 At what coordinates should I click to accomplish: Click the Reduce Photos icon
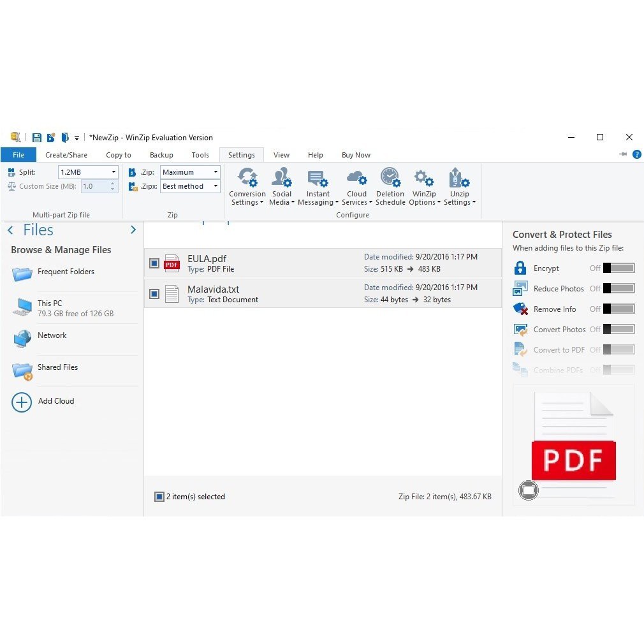(x=520, y=288)
